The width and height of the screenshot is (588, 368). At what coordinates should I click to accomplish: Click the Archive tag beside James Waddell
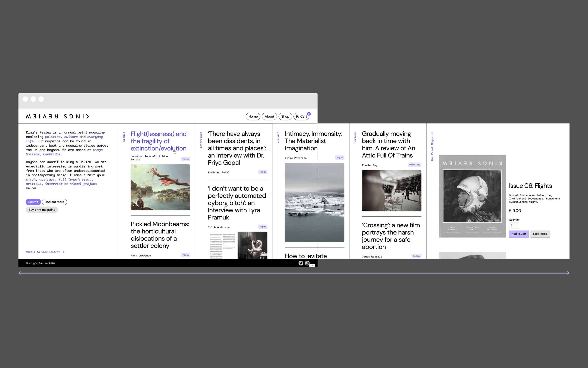[416, 256]
